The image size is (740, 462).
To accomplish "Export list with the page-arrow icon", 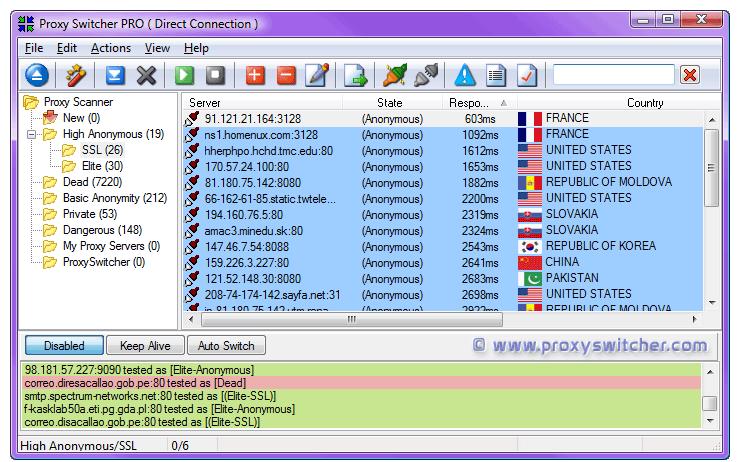I will [355, 75].
